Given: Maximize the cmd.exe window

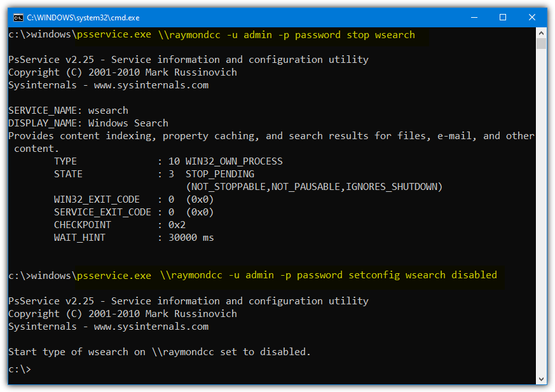Looking at the screenshot, I should click(x=503, y=17).
